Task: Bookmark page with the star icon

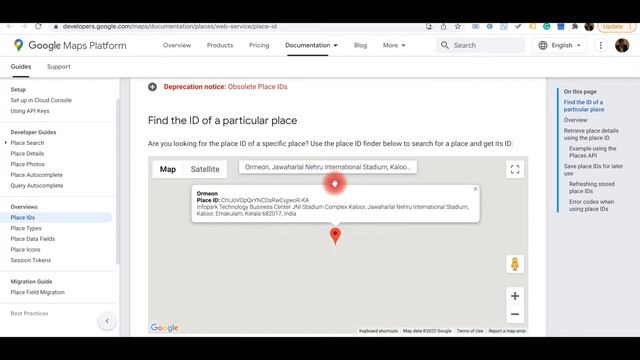Action: pos(458,27)
